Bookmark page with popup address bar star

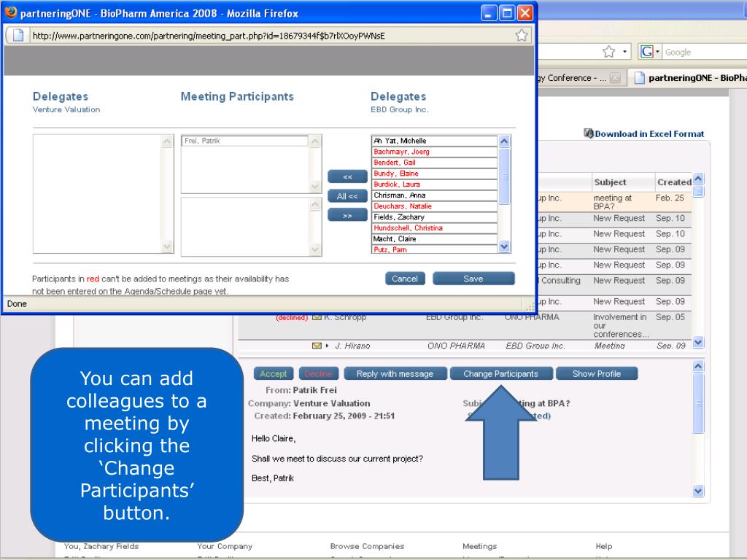[x=522, y=35]
